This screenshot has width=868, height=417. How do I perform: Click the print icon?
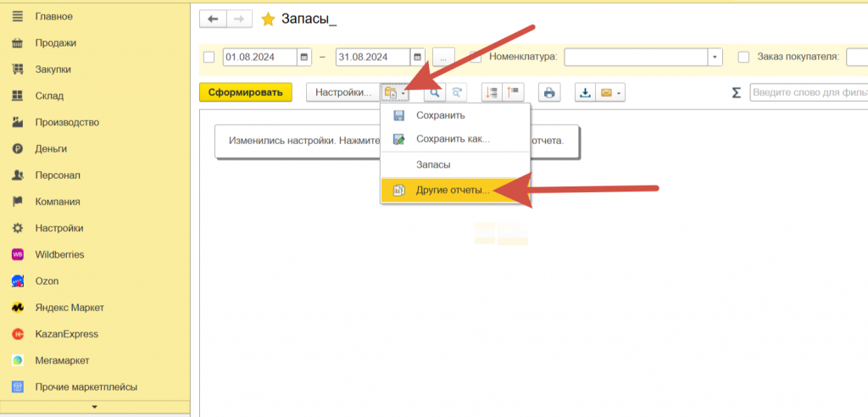pyautogui.click(x=549, y=92)
